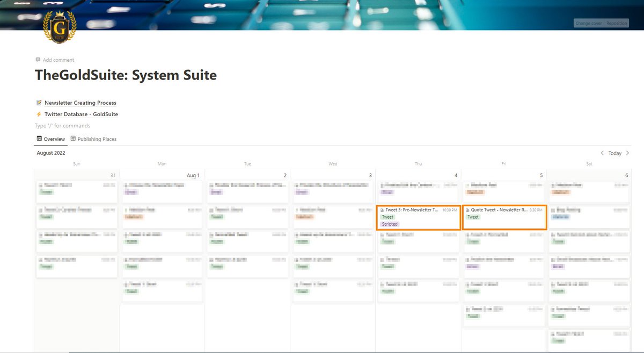This screenshot has height=353, width=644.
Task: Click the lightning bolt icon beside Twitter Database
Action: point(39,114)
